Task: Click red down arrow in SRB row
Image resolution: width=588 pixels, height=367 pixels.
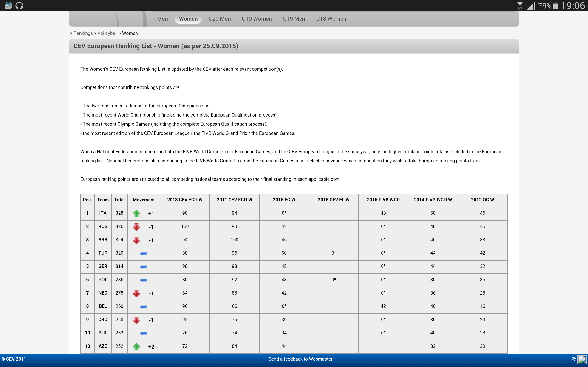Action: [136, 240]
